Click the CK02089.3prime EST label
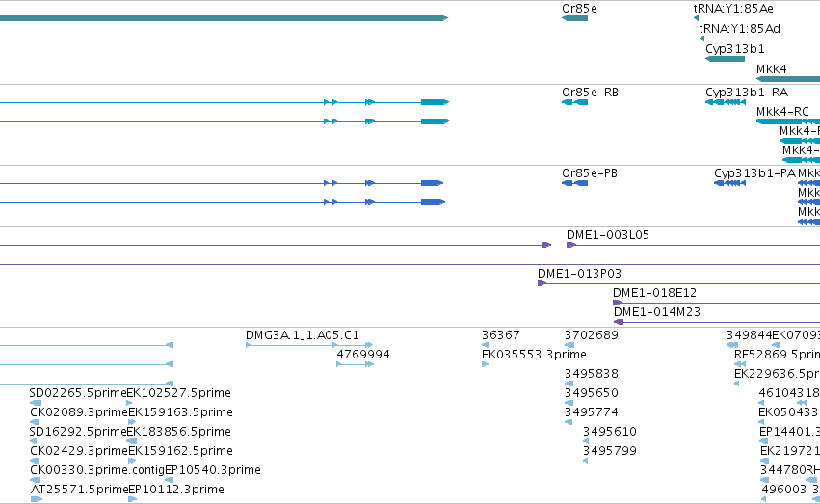The image size is (820, 504). coord(79,412)
